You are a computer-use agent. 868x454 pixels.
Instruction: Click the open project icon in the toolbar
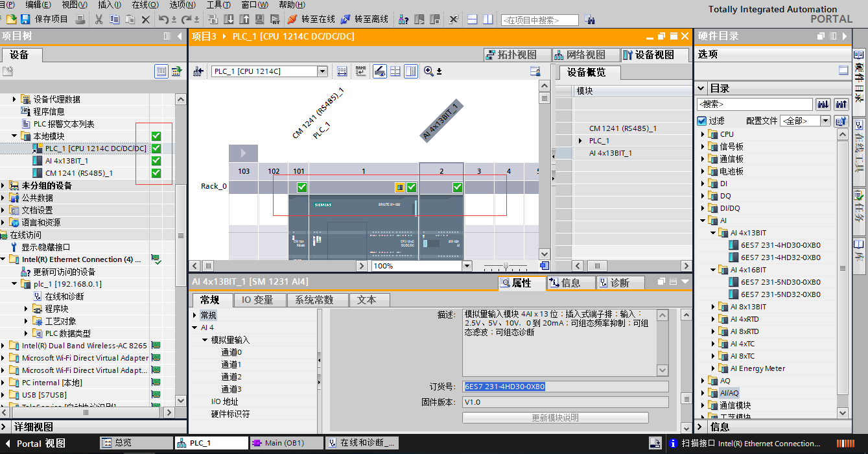pos(11,19)
